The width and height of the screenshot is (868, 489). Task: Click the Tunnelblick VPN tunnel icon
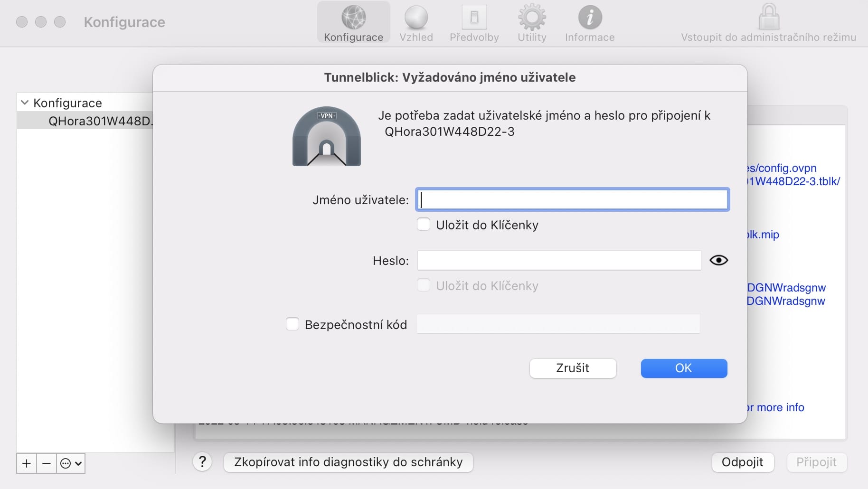pyautogui.click(x=327, y=136)
